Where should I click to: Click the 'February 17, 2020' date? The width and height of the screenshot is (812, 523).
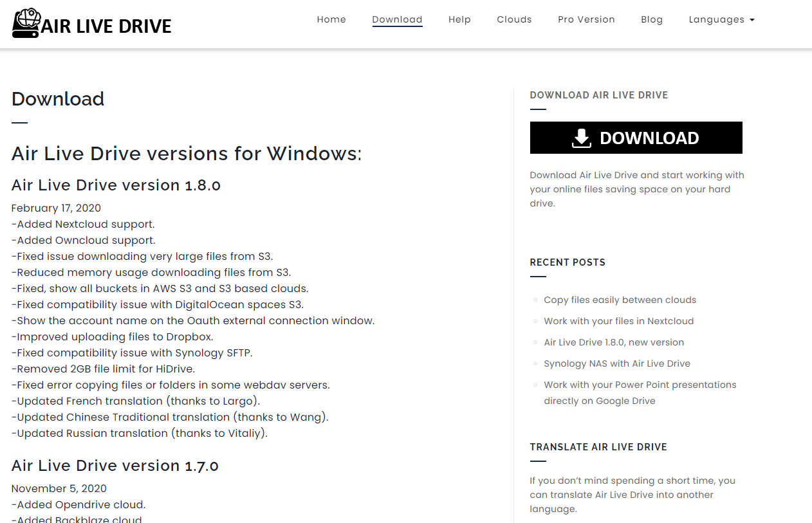click(56, 208)
